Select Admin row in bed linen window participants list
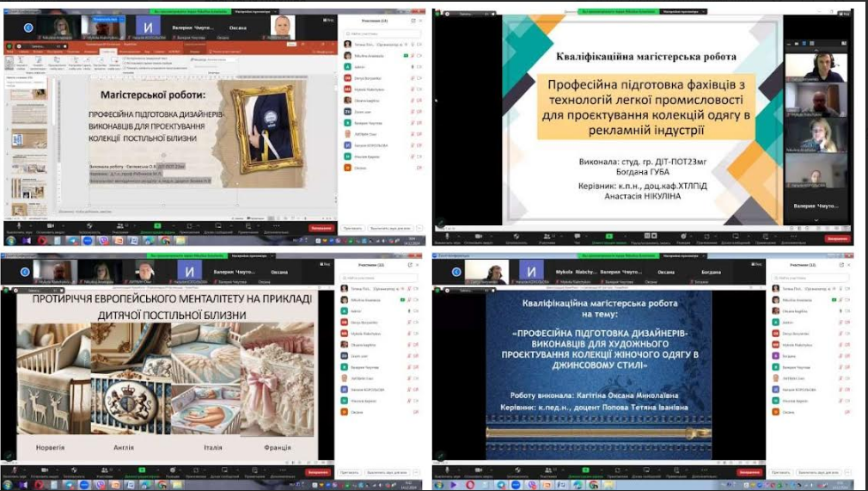This screenshot has width=868, height=491. click(382, 67)
